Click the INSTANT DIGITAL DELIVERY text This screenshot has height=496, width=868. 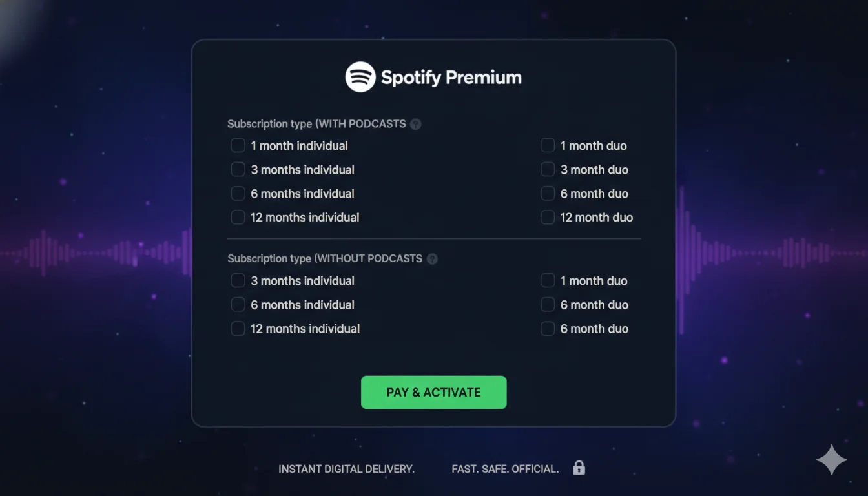(x=346, y=469)
